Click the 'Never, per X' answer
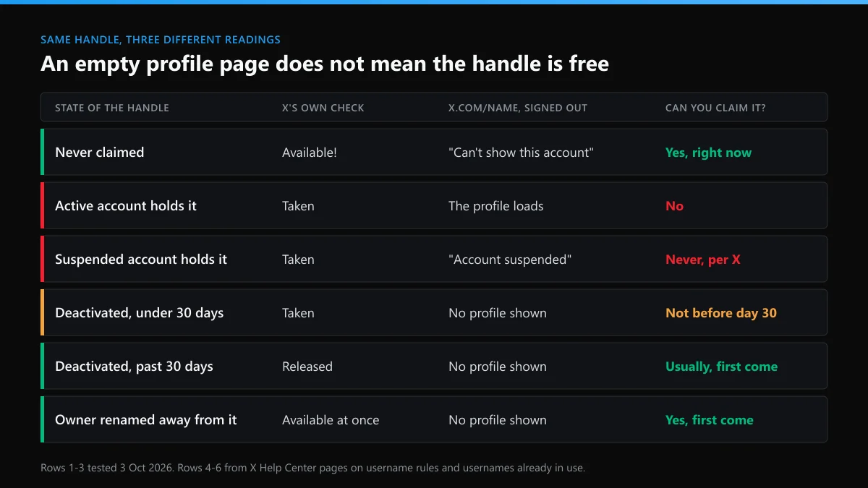This screenshot has width=868, height=488. [x=703, y=260]
